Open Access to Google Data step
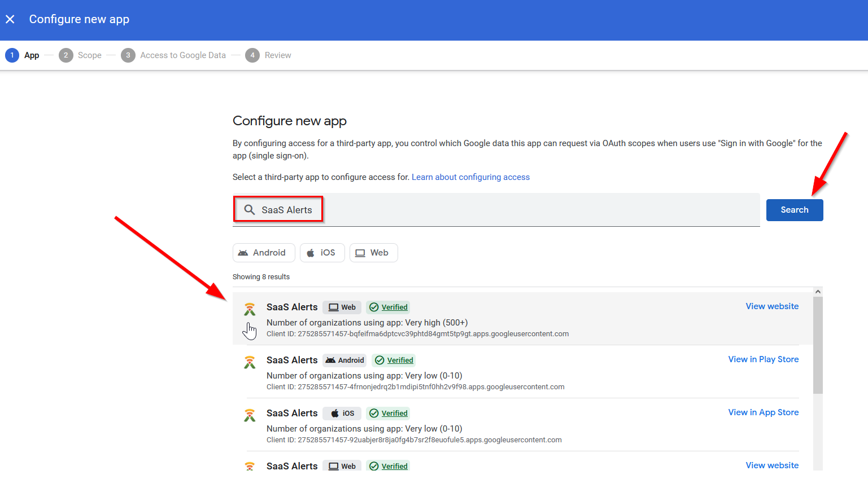868x488 pixels. 173,55
